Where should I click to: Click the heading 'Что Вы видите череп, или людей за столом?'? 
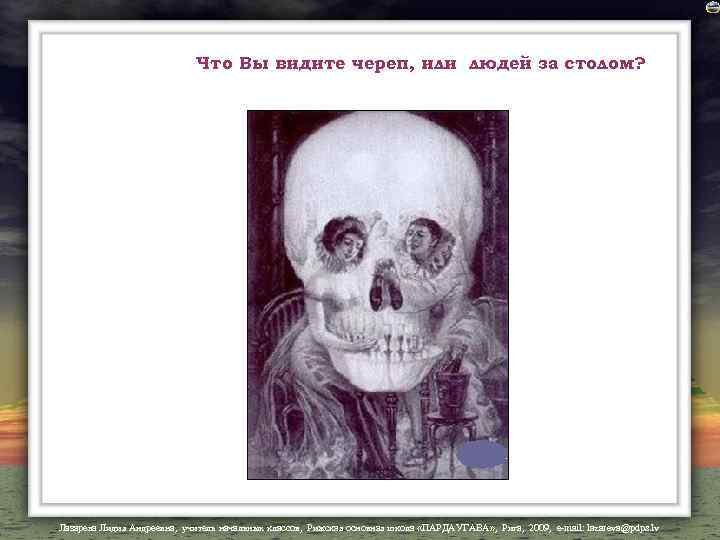421,63
